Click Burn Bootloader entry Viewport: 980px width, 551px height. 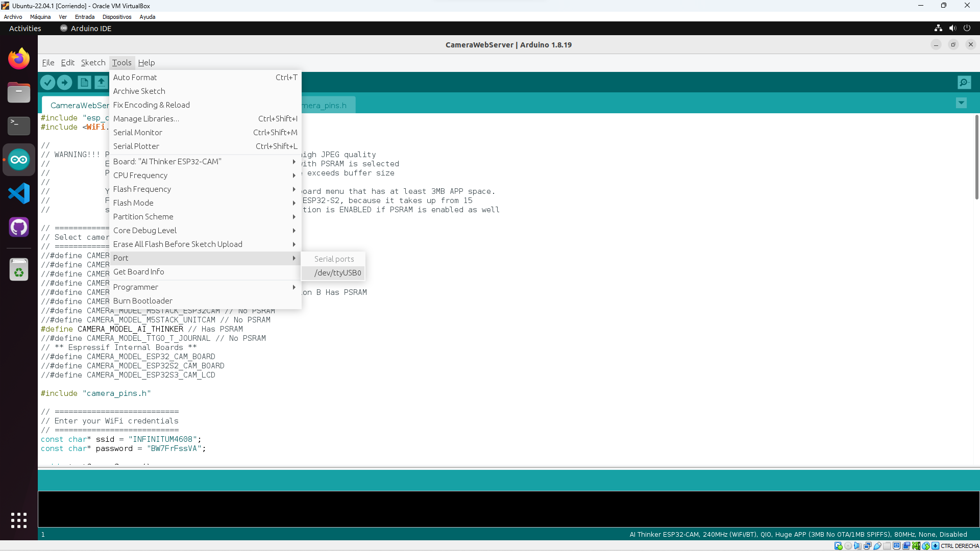coord(143,301)
